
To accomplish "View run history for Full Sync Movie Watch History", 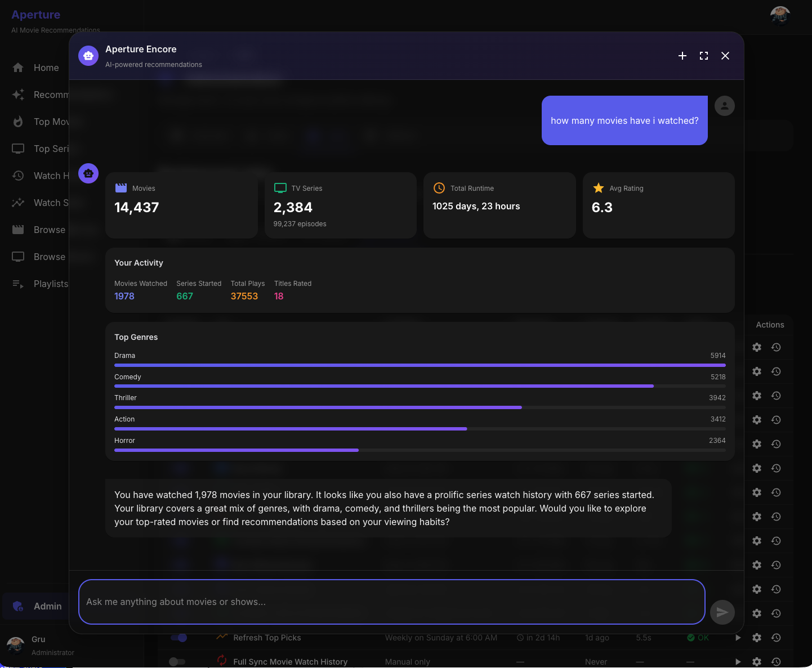I will (776, 662).
